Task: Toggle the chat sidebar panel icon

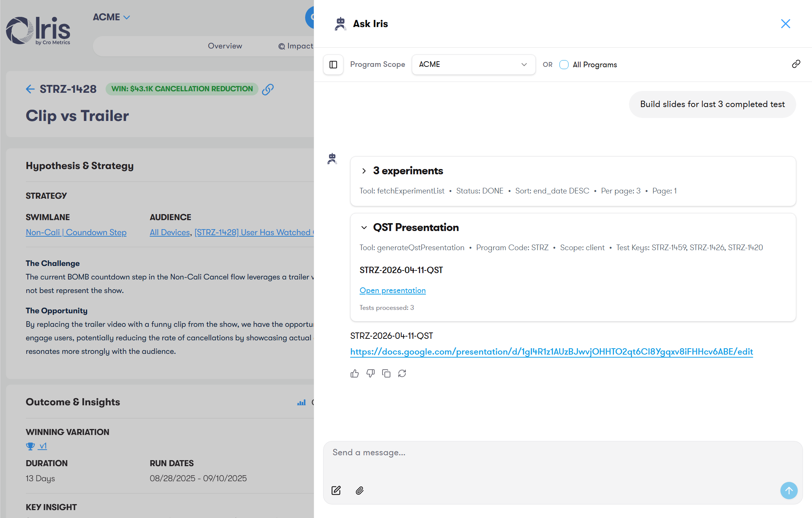Action: coord(333,65)
